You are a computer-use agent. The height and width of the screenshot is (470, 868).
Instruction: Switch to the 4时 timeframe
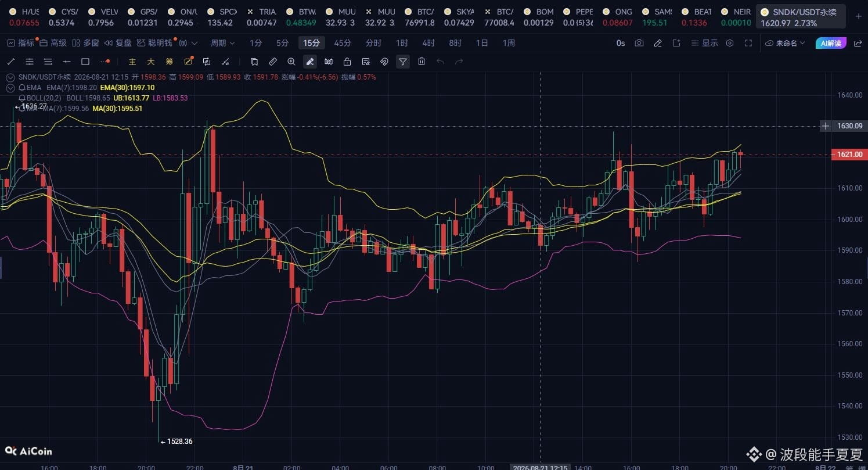428,43
